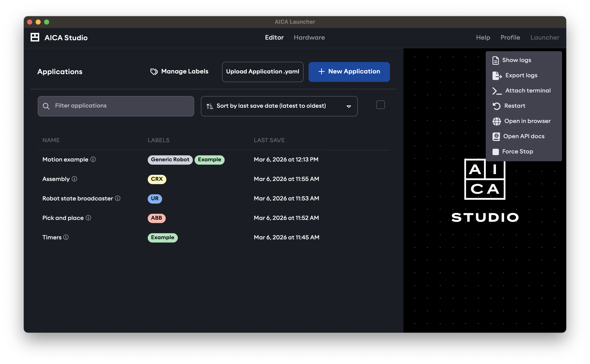Click the Open API docs icon
This screenshot has height=364, width=590.
[497, 136]
